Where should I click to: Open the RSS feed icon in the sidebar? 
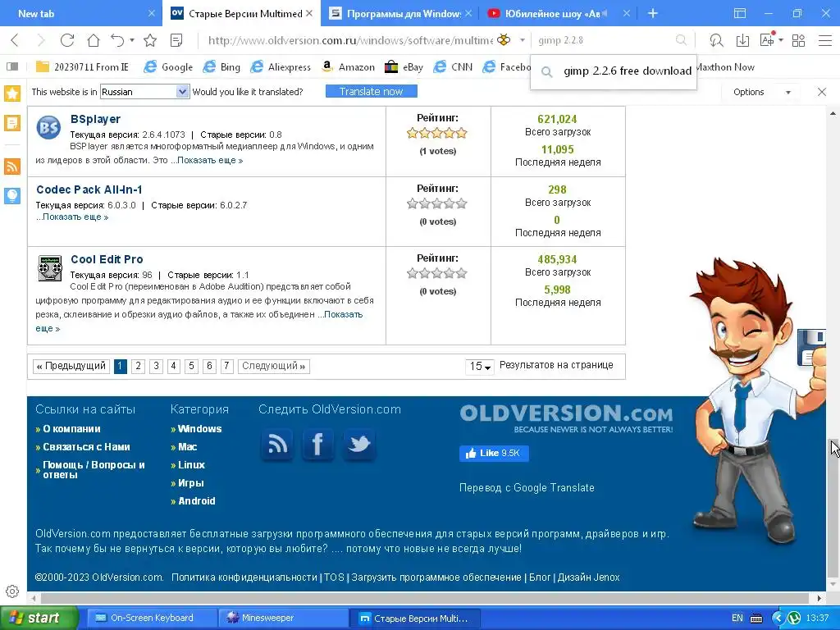point(11,166)
